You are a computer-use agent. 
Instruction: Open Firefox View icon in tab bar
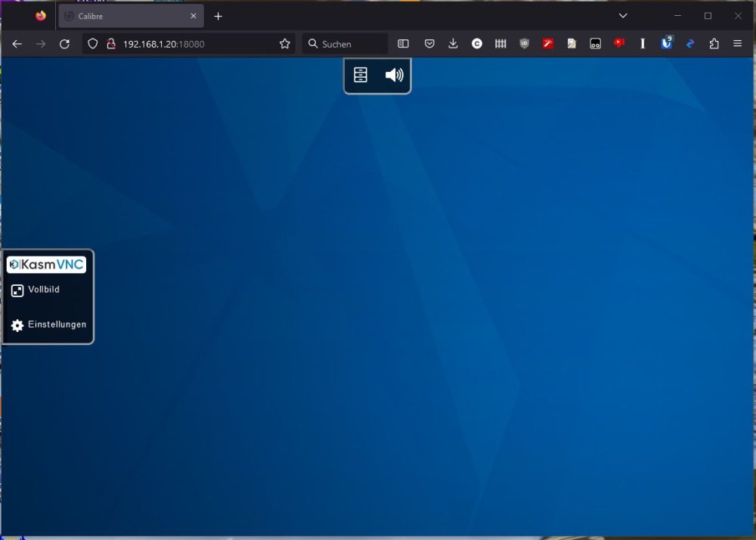[41, 16]
